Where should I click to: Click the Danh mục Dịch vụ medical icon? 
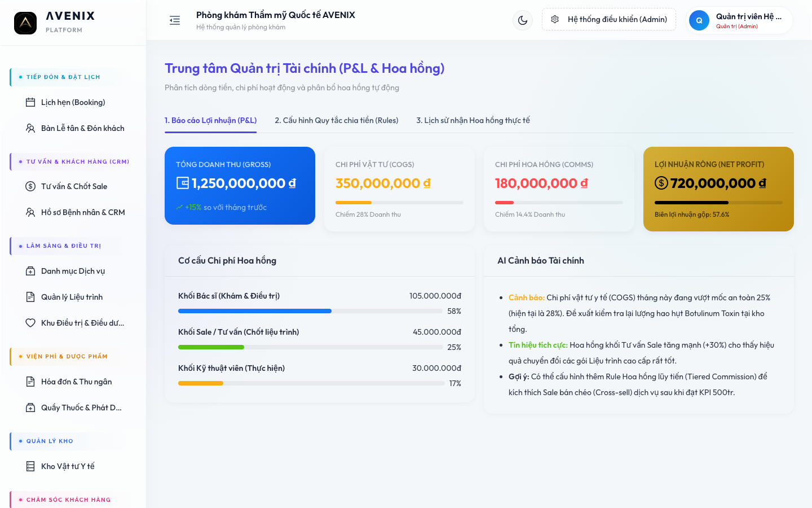pos(30,271)
